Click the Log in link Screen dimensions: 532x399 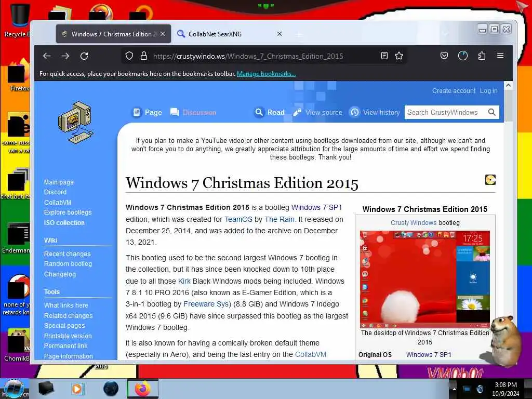tap(488, 91)
